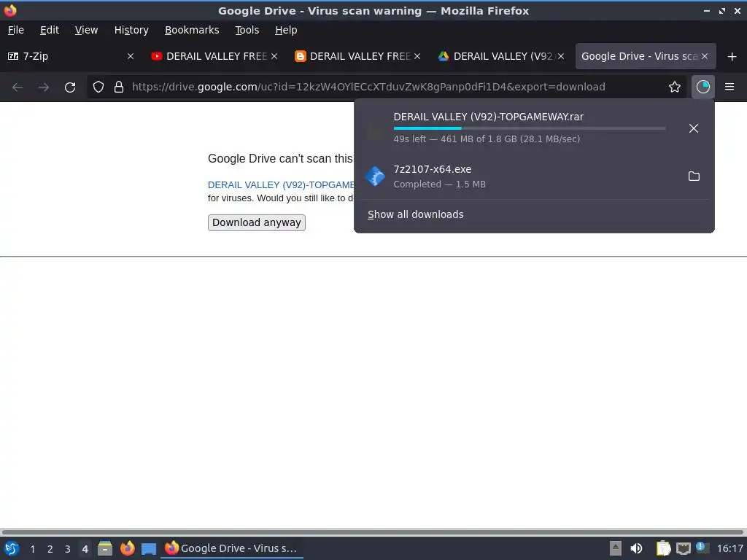Click the DERAIL VALLEY (V92)-TOPGAMEWAY.rar download entry
The width and height of the screenshot is (747, 560).
point(534,128)
